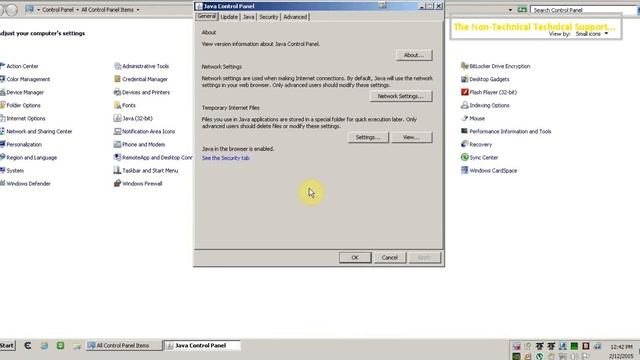The height and width of the screenshot is (360, 640).
Task: Open address bar history dropdown arrow
Action: (x=510, y=10)
